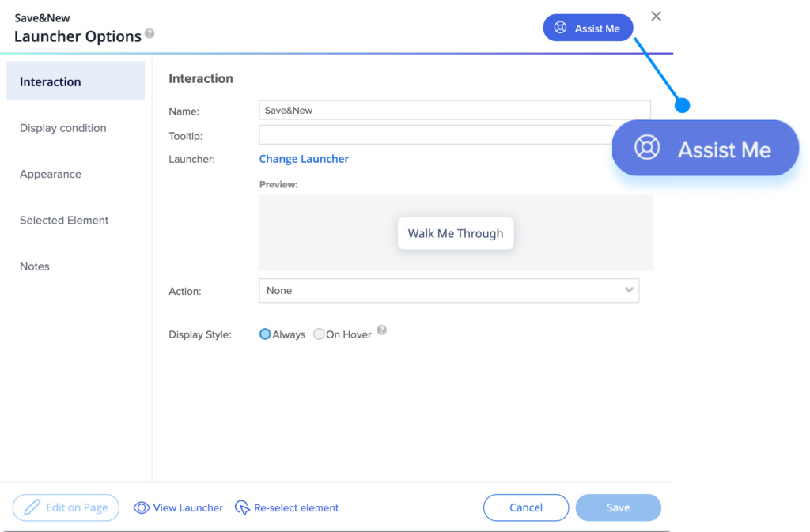Click the small Assist Me button beside the X

pos(588,28)
